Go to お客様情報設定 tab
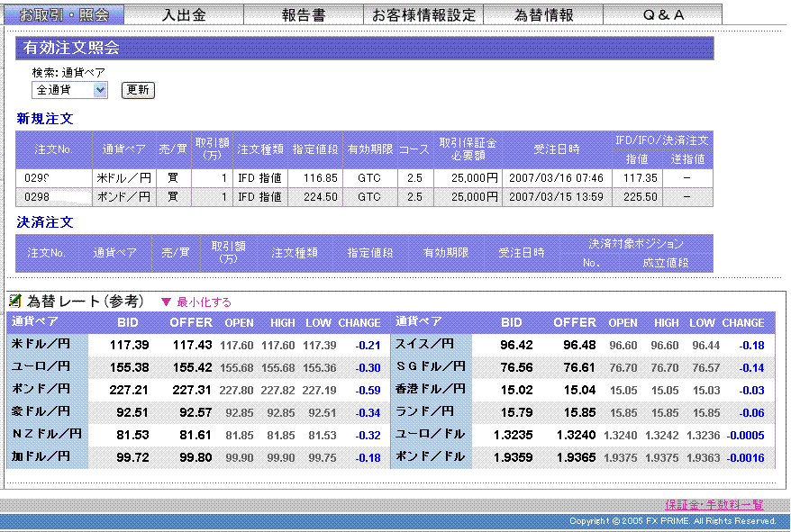 point(423,14)
